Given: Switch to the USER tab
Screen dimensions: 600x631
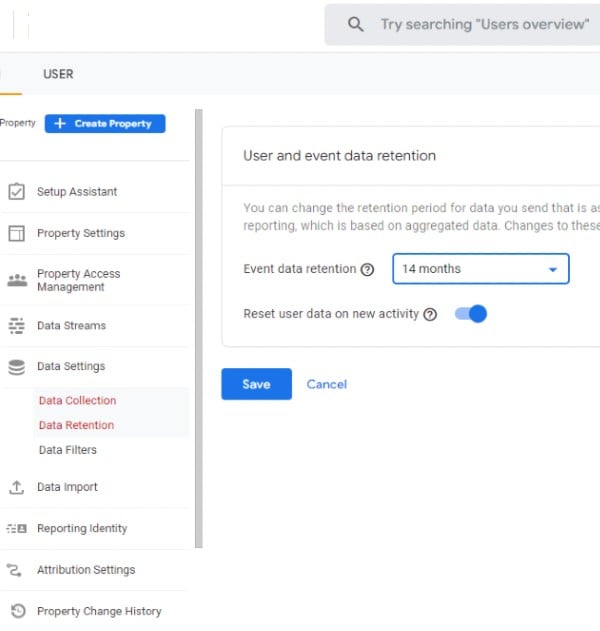Looking at the screenshot, I should pyautogui.click(x=58, y=74).
